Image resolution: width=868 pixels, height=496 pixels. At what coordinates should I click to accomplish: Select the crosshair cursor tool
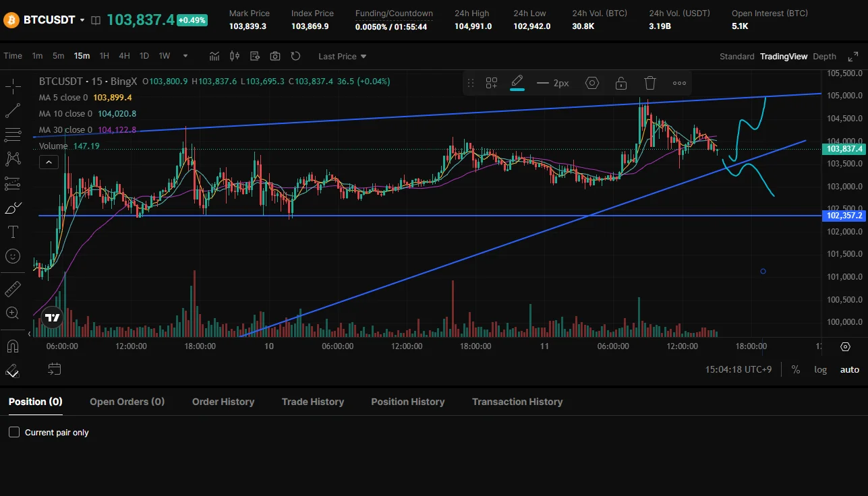tap(13, 86)
